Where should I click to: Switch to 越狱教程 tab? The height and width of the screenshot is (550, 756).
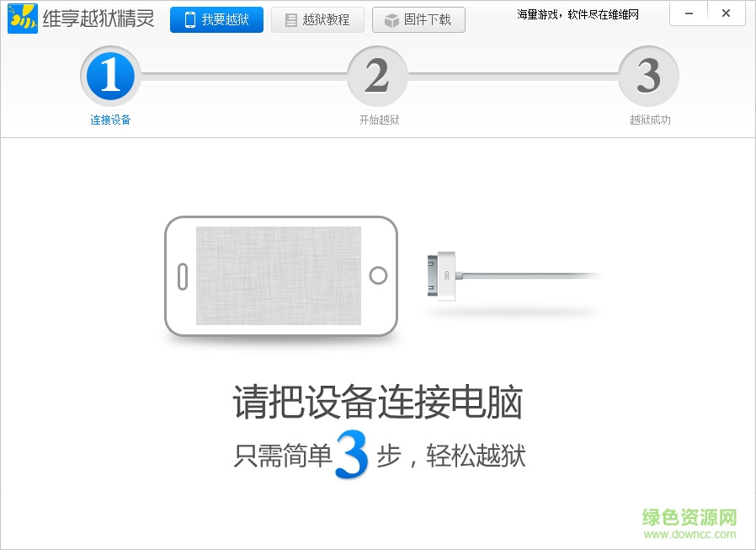pos(317,19)
